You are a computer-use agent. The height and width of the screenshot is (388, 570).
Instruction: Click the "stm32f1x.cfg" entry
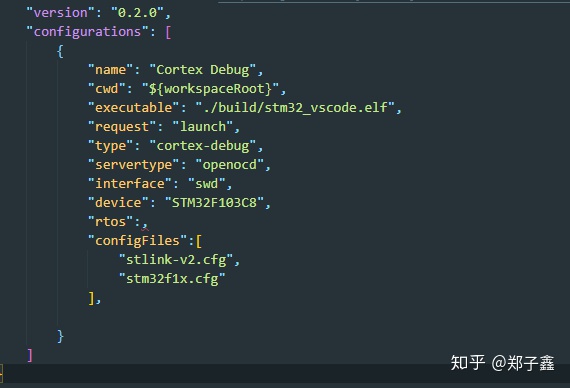tap(172, 279)
